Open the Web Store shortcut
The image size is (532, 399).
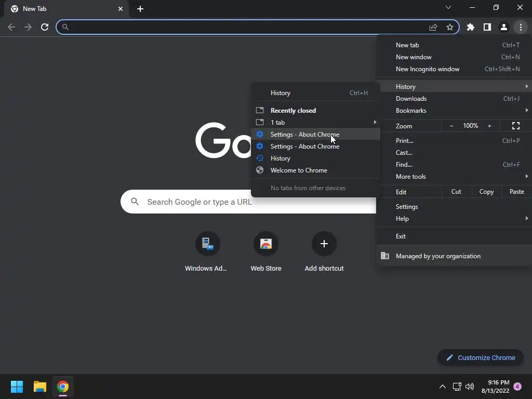tap(266, 252)
